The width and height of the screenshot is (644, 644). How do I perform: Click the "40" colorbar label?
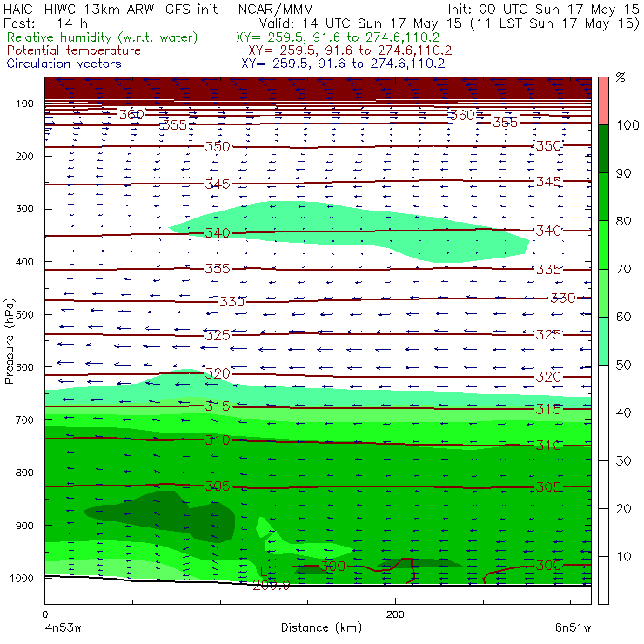(x=623, y=413)
